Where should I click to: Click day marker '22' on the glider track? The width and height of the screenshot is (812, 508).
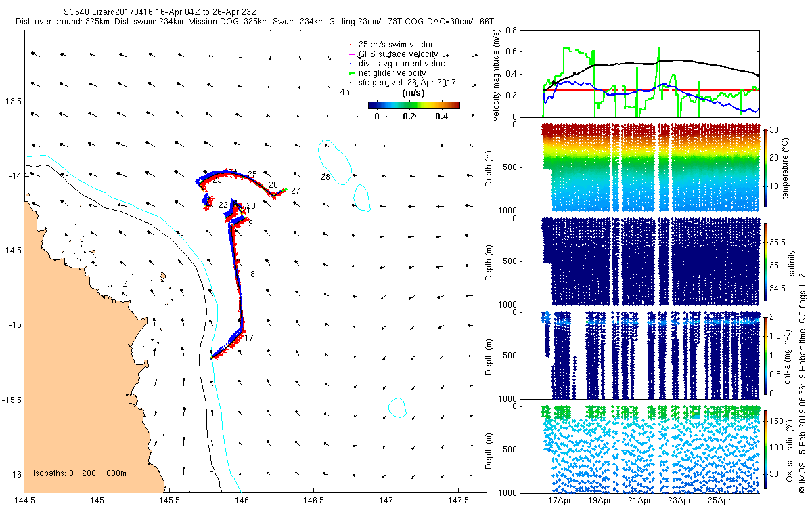pyautogui.click(x=223, y=205)
